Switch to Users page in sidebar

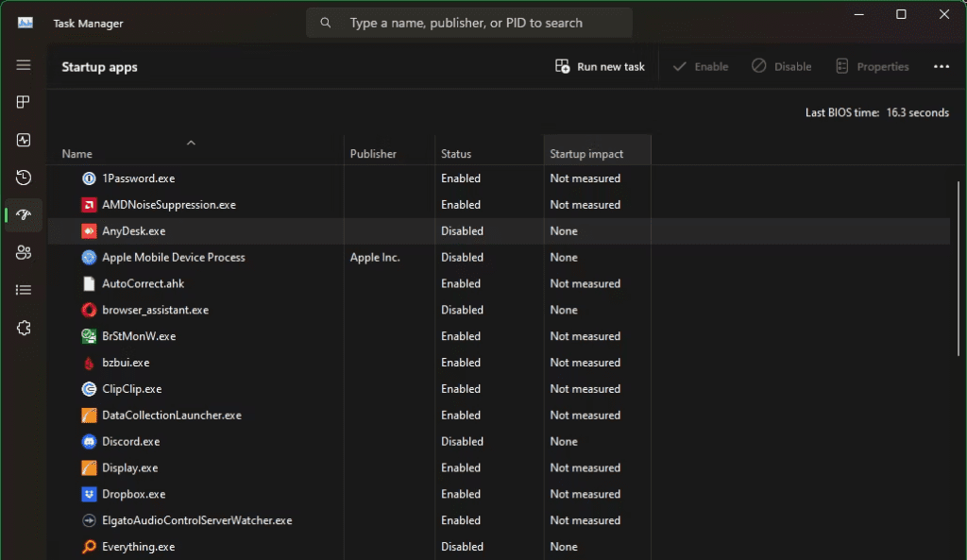point(24,252)
